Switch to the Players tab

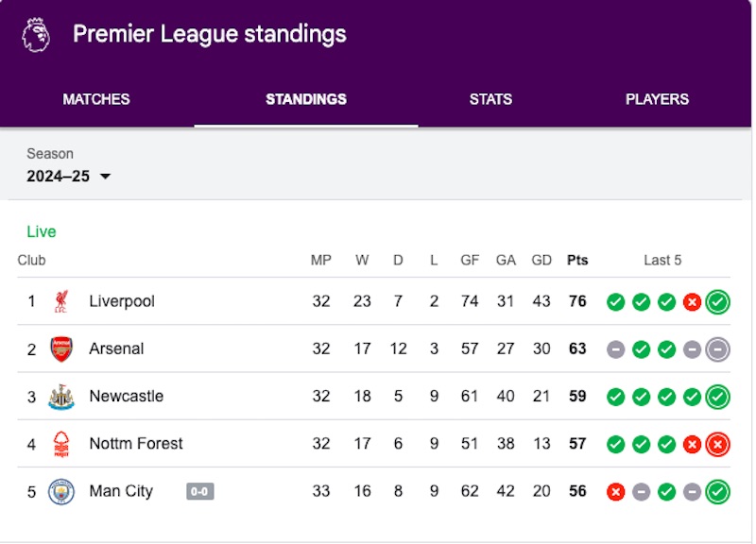point(657,99)
